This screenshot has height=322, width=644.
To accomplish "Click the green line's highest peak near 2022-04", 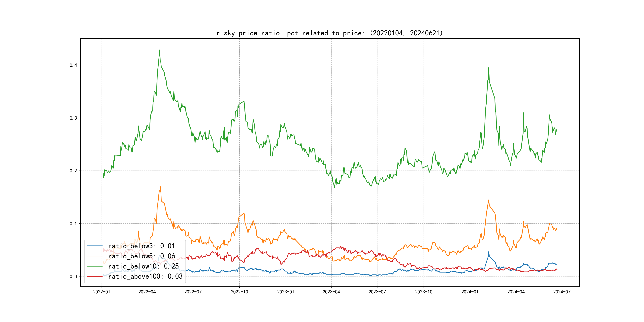I will pos(159,50).
